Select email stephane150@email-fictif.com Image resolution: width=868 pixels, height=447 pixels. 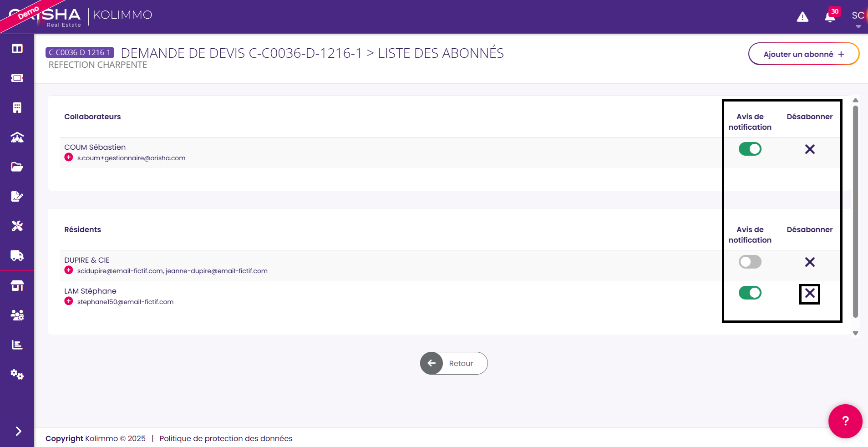click(x=125, y=302)
